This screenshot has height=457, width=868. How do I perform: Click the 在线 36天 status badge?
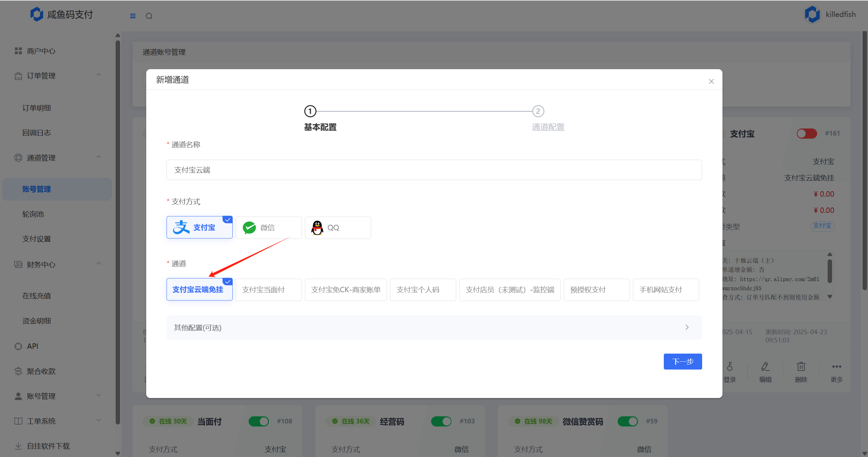click(x=351, y=421)
